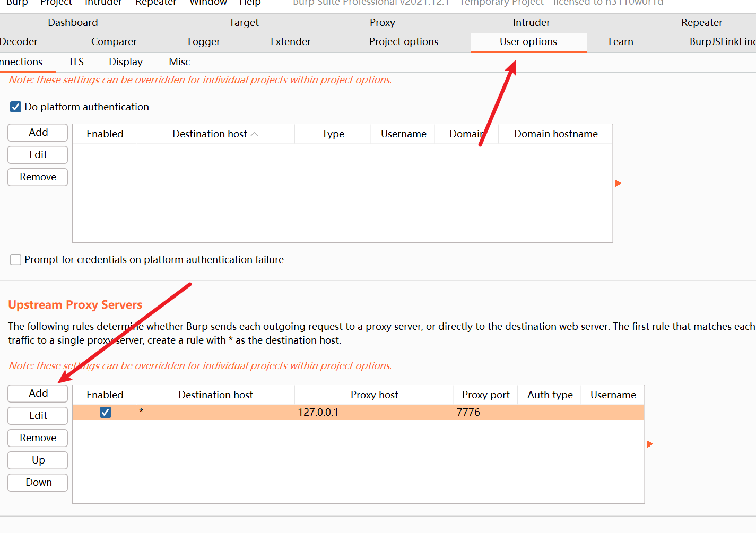Select the TLS sub-tab
Screen dimensions: 756x533
pyautogui.click(x=76, y=62)
